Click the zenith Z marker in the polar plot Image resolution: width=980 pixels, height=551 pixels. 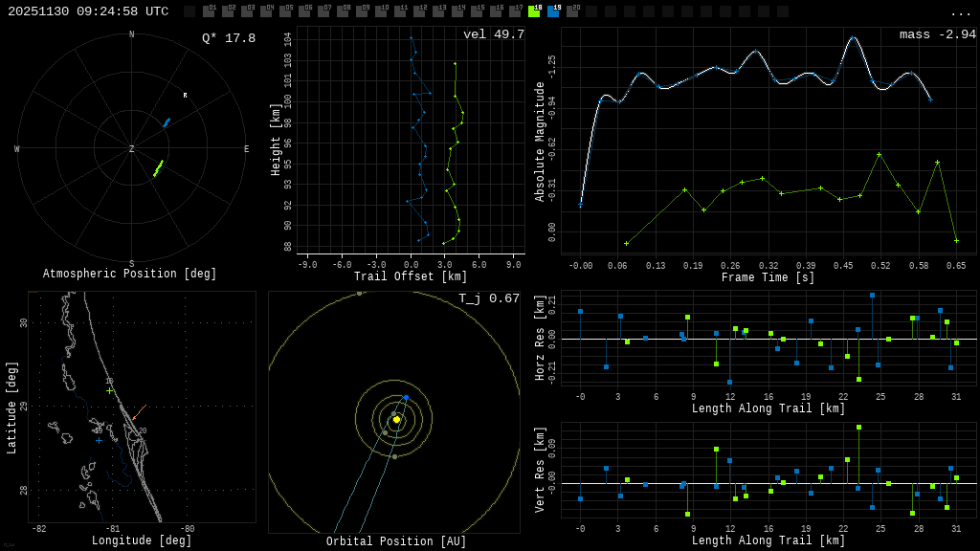click(132, 149)
